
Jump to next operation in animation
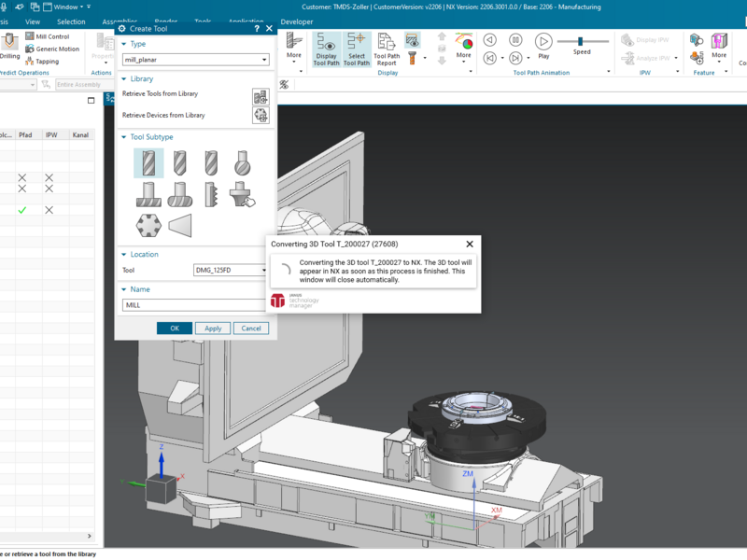pos(515,58)
